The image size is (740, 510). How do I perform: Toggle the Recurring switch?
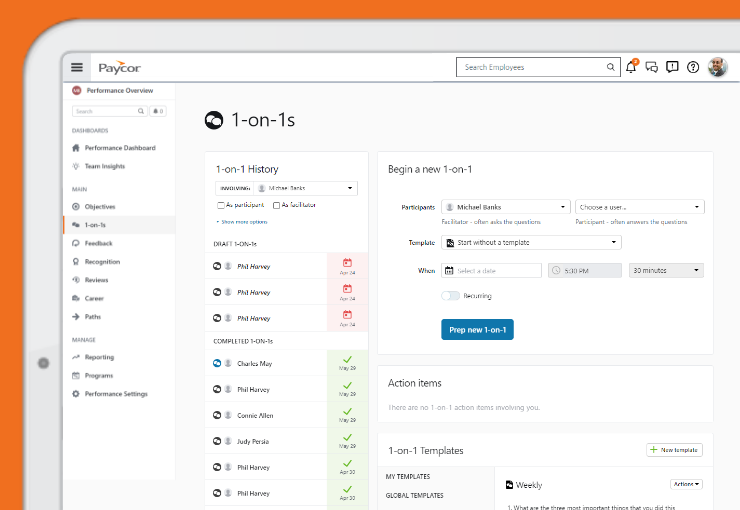coord(450,296)
